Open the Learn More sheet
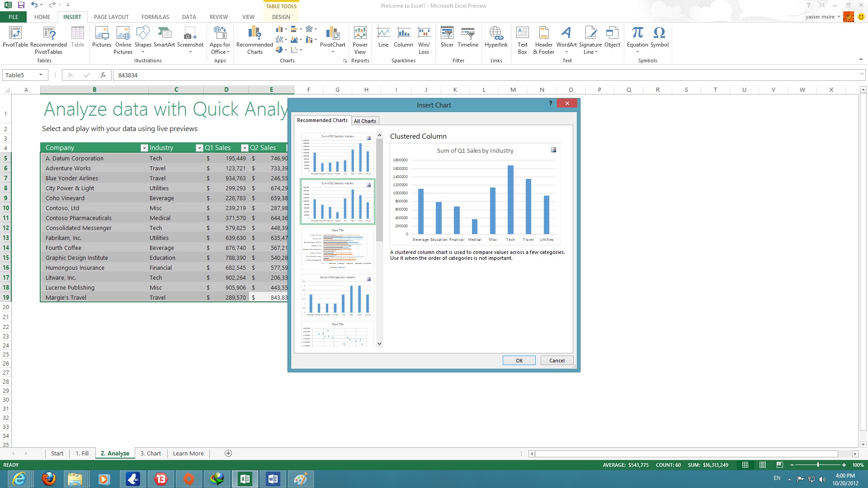Screen dimensions: 868x488 coord(188,453)
